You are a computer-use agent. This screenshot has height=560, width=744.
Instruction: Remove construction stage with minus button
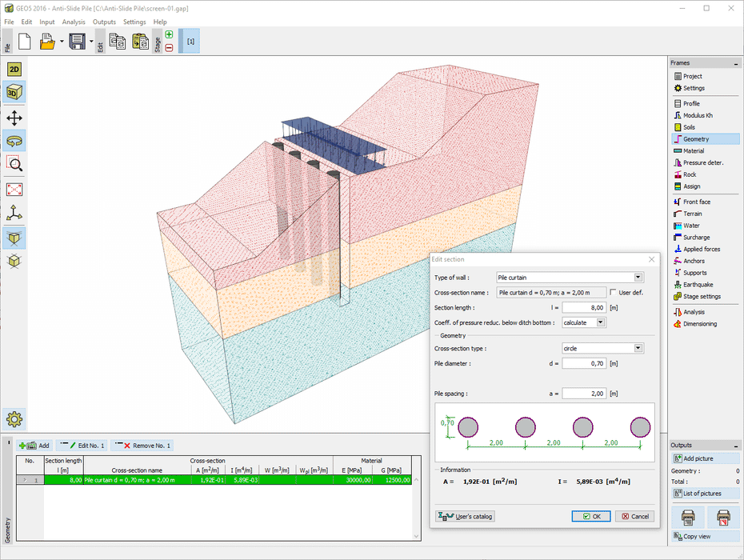coord(169,47)
